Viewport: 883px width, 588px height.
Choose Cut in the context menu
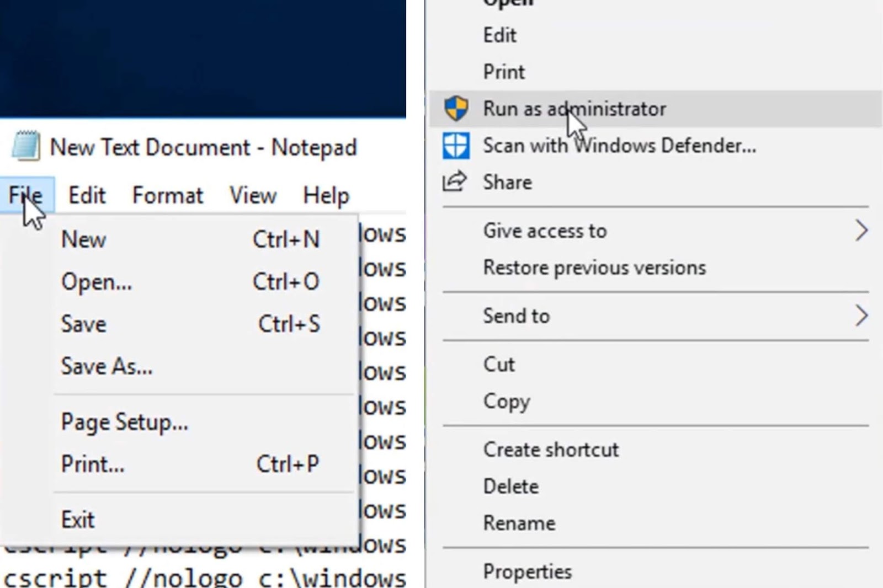pyautogui.click(x=655, y=364)
